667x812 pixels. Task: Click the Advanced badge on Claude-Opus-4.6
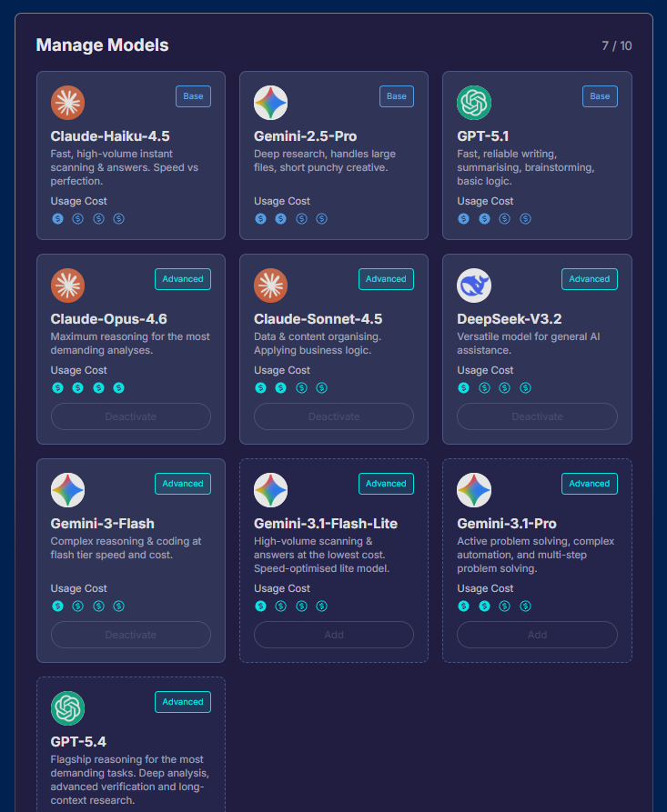tap(183, 279)
